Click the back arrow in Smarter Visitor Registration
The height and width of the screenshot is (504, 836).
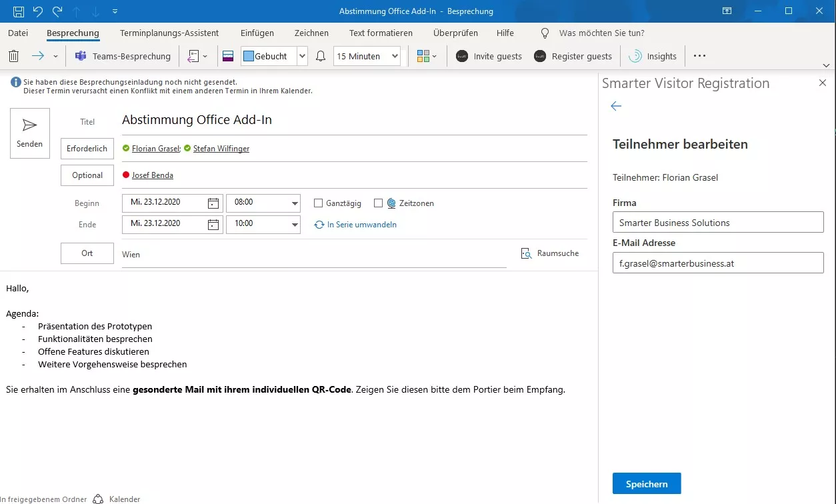615,105
